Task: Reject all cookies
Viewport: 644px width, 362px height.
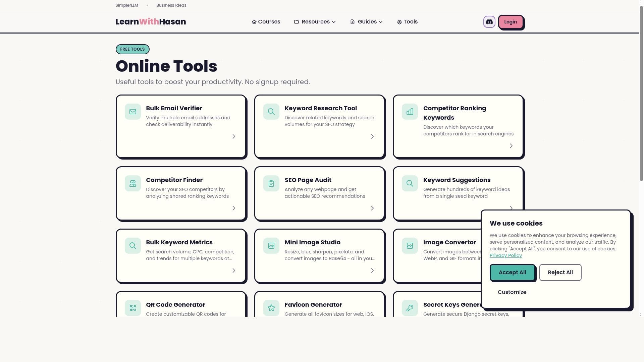Action: pyautogui.click(x=560, y=273)
